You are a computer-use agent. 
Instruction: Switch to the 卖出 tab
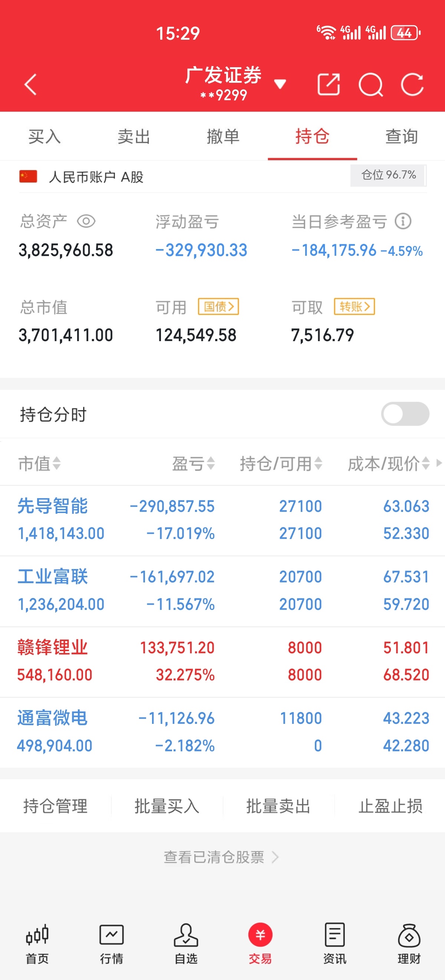click(x=134, y=136)
